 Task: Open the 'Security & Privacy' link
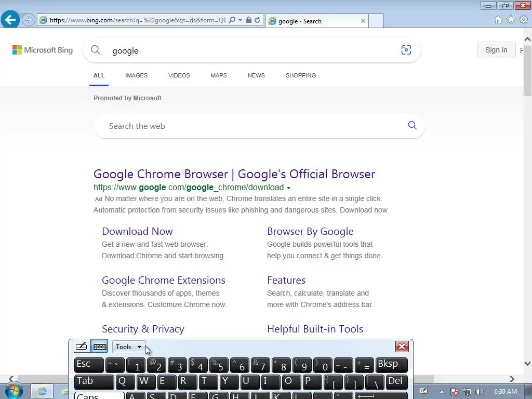click(x=143, y=329)
